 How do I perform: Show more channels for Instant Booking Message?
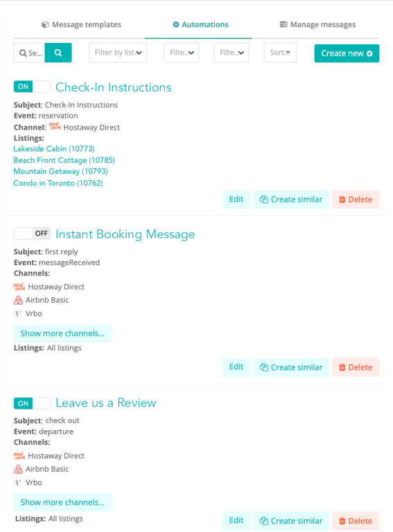(62, 333)
